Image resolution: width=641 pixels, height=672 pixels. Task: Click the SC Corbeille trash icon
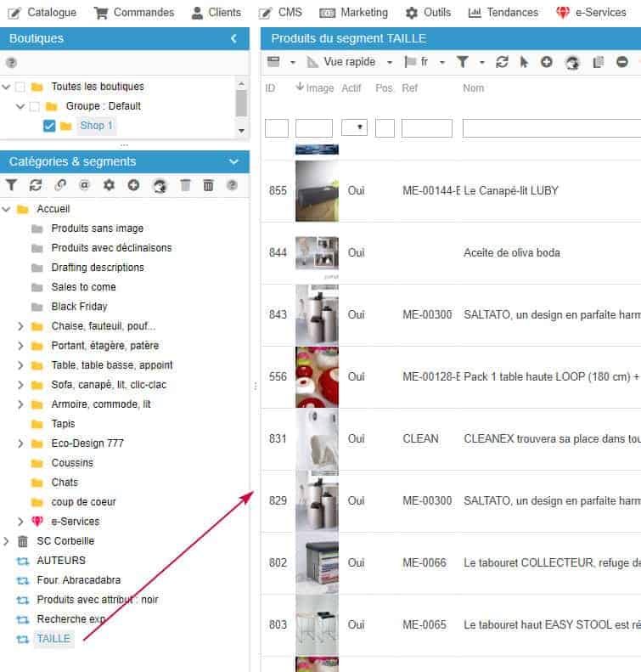coord(23,541)
